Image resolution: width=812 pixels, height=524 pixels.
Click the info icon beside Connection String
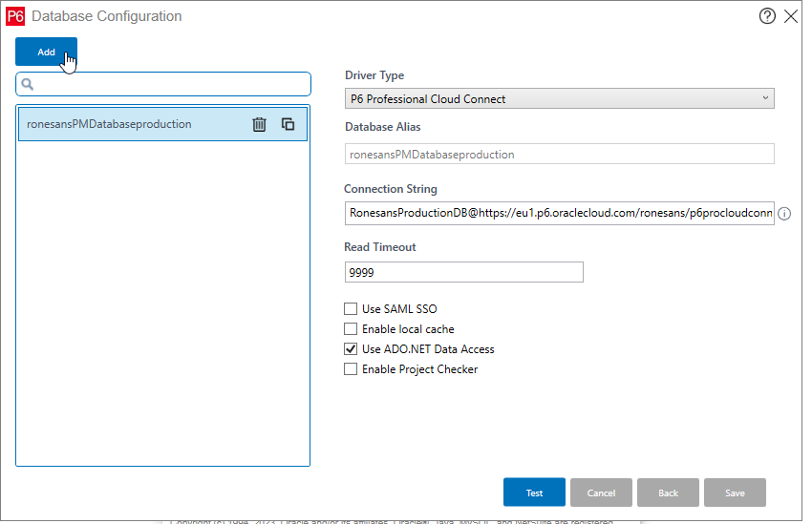click(x=784, y=214)
